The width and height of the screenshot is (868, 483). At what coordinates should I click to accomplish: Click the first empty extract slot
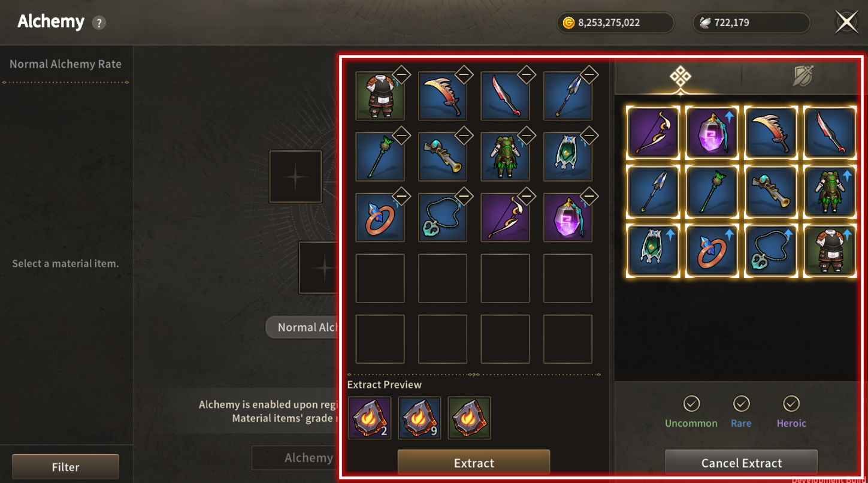[x=380, y=278]
